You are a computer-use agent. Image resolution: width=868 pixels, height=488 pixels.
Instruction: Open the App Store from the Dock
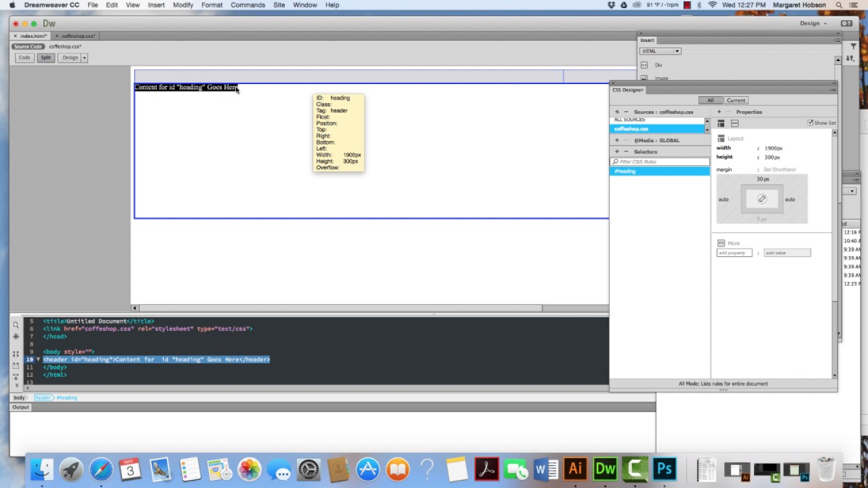(x=368, y=469)
